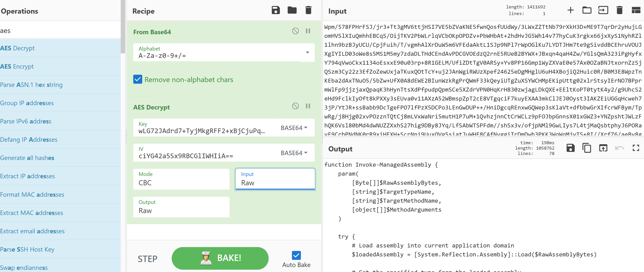
Task: Clear the entire recipe with the trash icon
Action: 308,10
